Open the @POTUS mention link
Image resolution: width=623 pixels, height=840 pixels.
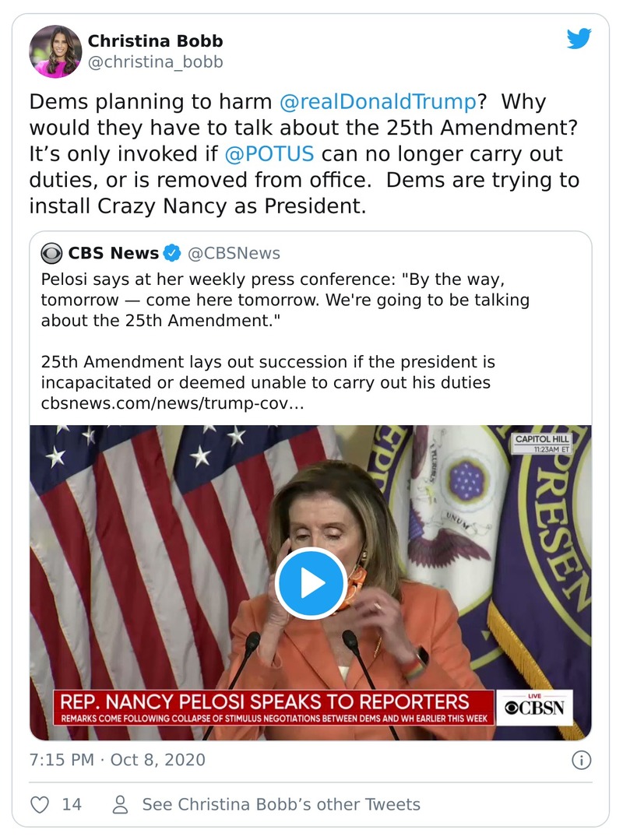tap(269, 153)
